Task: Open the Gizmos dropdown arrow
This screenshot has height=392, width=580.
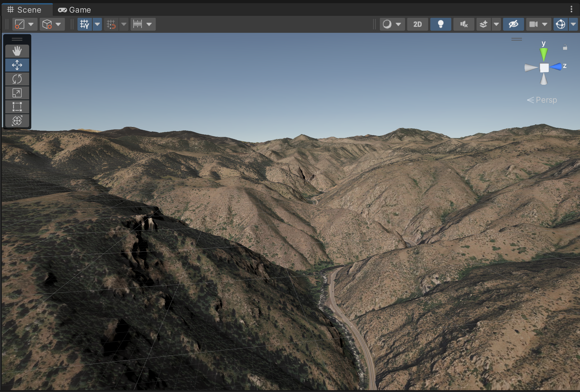Action: (573, 24)
